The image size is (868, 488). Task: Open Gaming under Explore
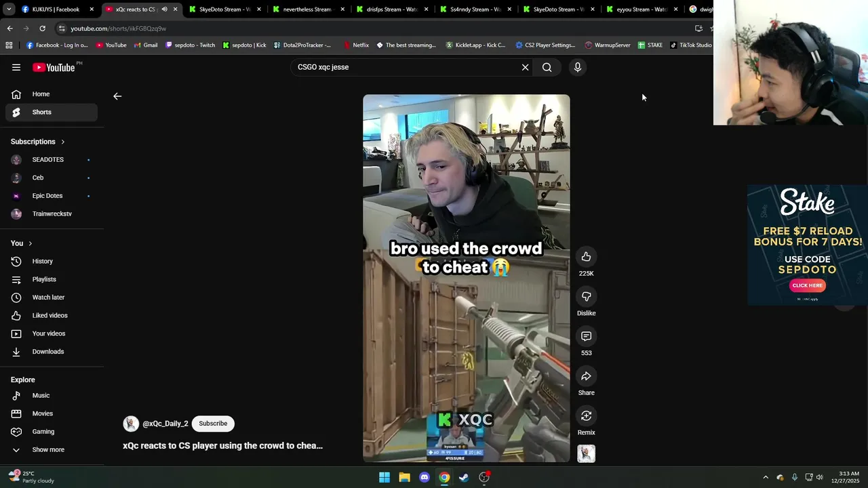tap(52, 432)
